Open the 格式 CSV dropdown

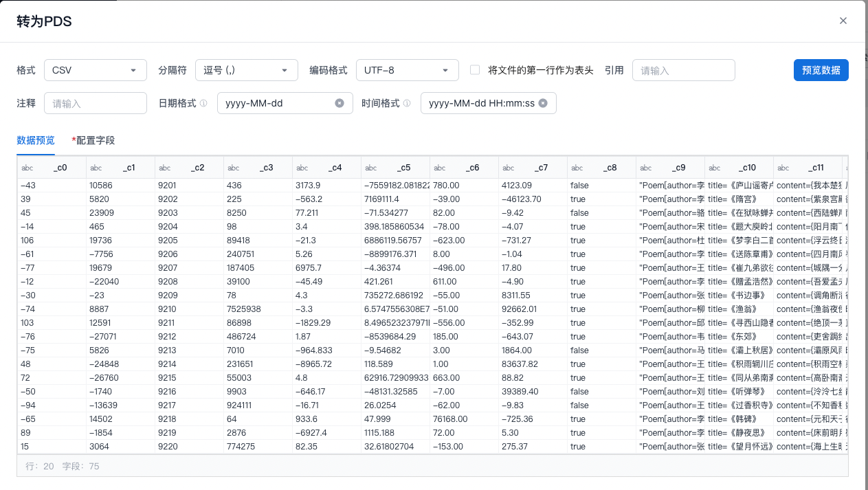[x=95, y=70]
